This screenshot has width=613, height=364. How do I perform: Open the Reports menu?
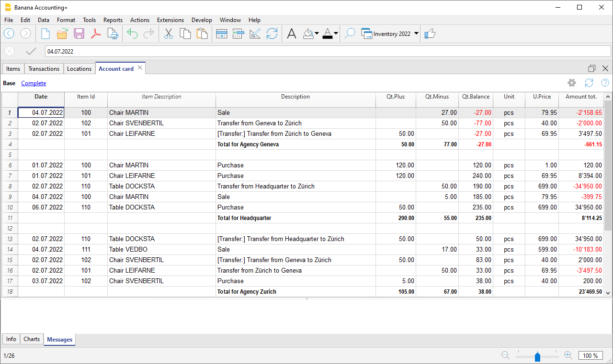[x=113, y=20]
